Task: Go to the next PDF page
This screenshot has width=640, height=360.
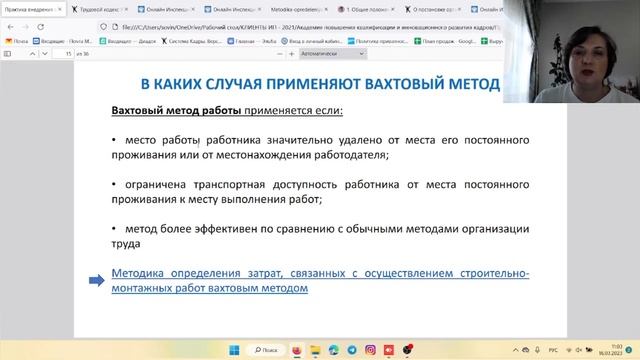Action: pos(45,53)
